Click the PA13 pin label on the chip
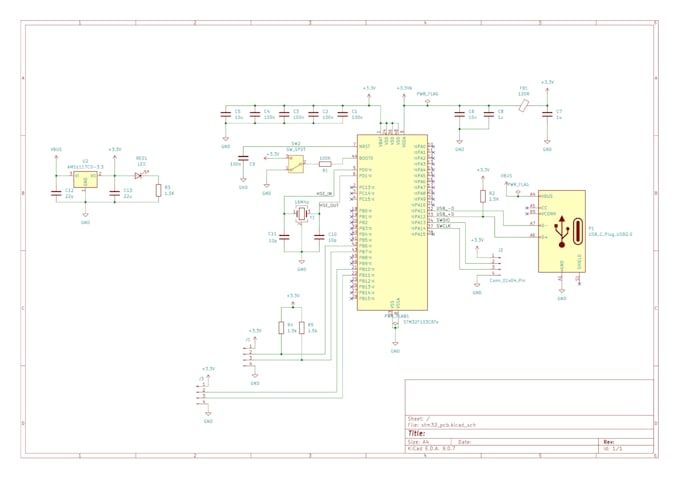This screenshot has width=680, height=479. click(419, 222)
